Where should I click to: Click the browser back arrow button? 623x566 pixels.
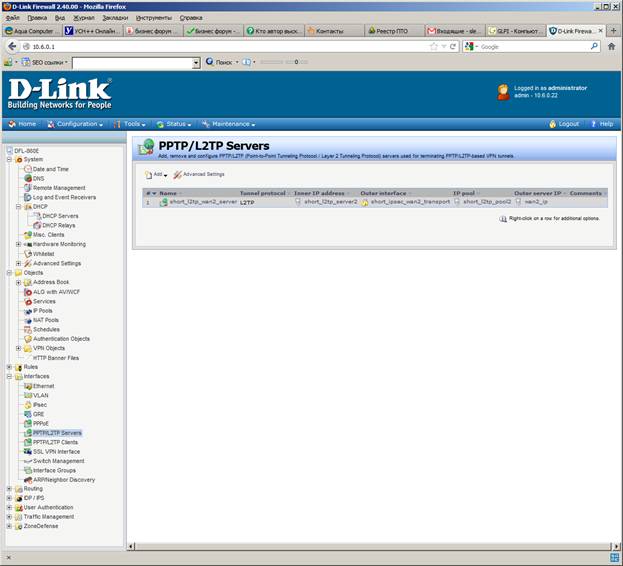coord(12,46)
